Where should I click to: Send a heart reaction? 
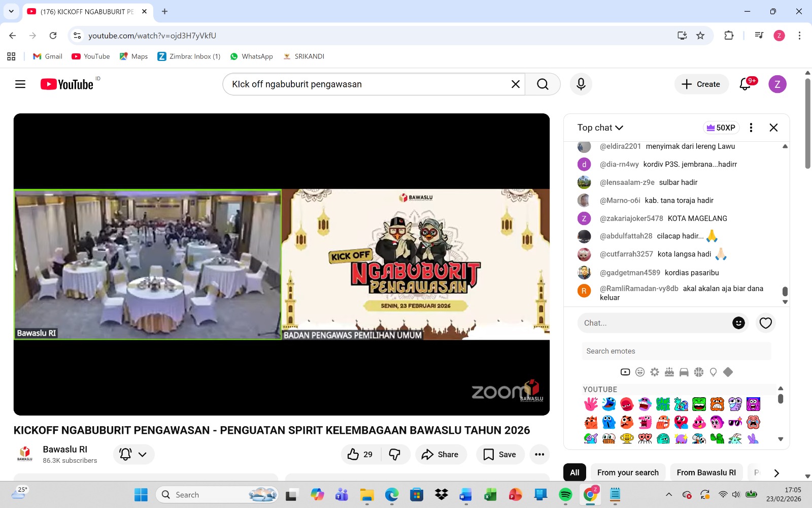tap(765, 323)
